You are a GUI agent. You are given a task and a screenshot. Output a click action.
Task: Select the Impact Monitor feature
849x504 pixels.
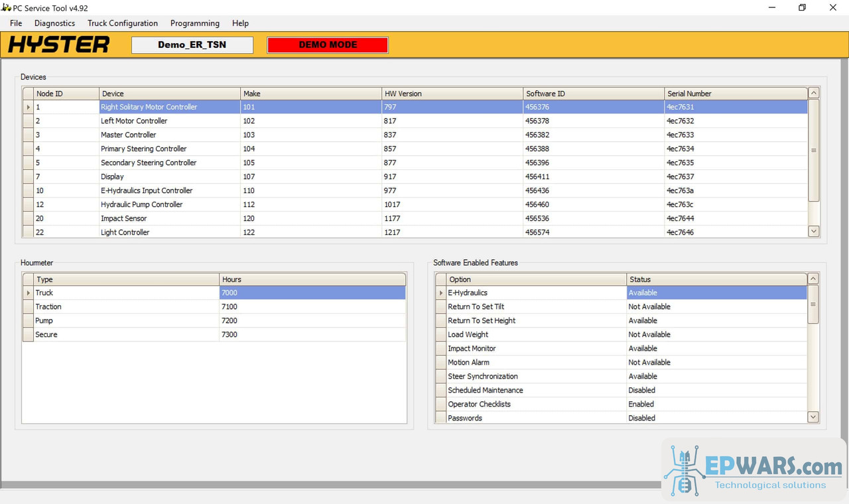click(x=621, y=348)
